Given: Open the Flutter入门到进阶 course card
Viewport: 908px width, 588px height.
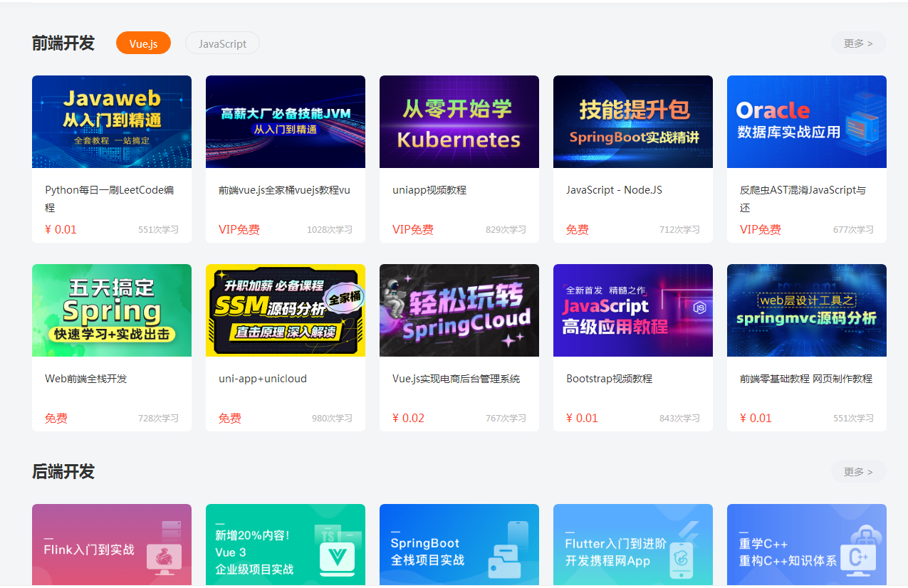Looking at the screenshot, I should click(x=633, y=545).
